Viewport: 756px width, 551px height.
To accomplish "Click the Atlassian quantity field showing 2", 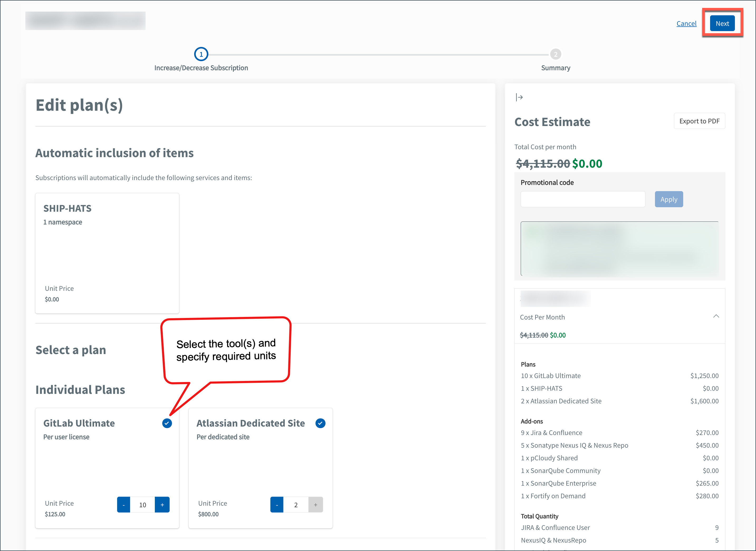I will (x=296, y=504).
